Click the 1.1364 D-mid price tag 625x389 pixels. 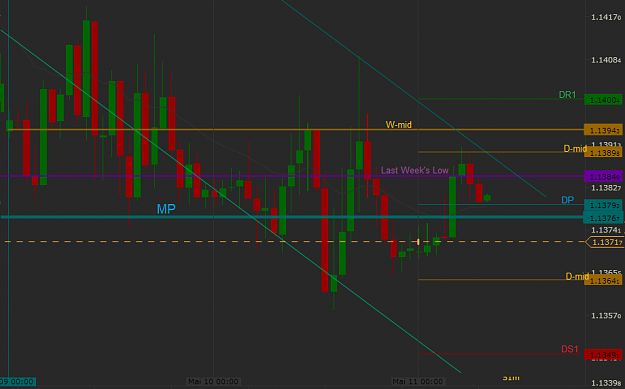(x=603, y=280)
